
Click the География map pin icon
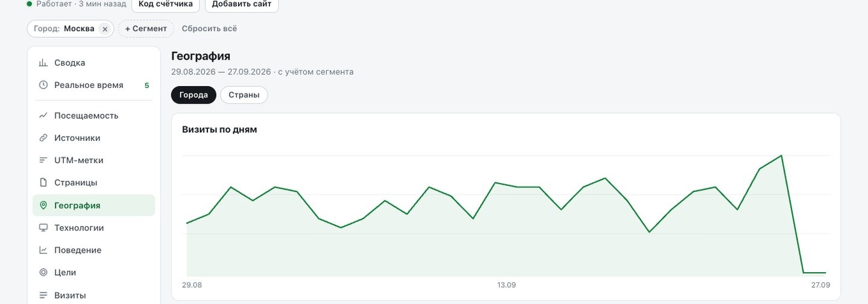43,205
